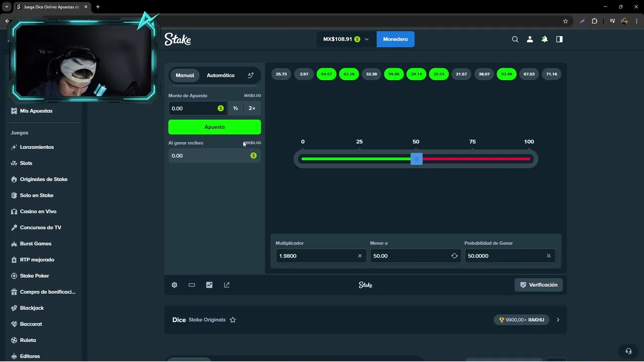
Task: Open game settings gear icon
Action: (x=175, y=285)
